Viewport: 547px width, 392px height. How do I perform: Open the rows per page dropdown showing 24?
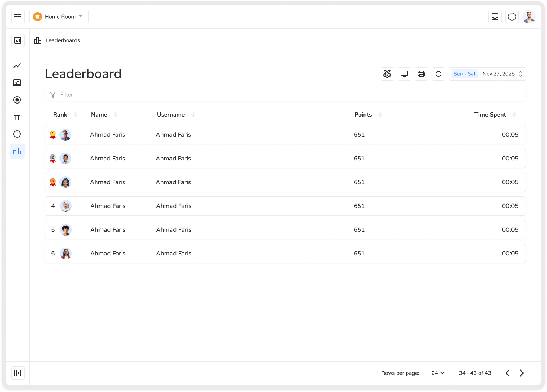point(438,373)
